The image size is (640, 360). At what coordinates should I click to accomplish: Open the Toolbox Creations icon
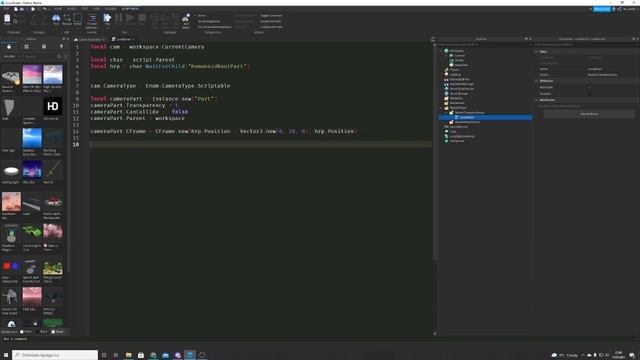pyautogui.click(x=61, y=47)
